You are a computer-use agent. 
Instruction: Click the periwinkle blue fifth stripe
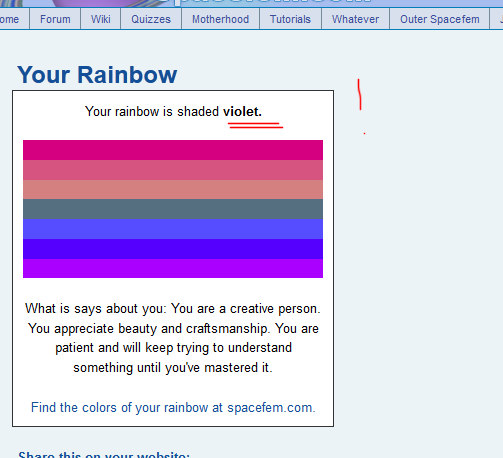(173, 229)
